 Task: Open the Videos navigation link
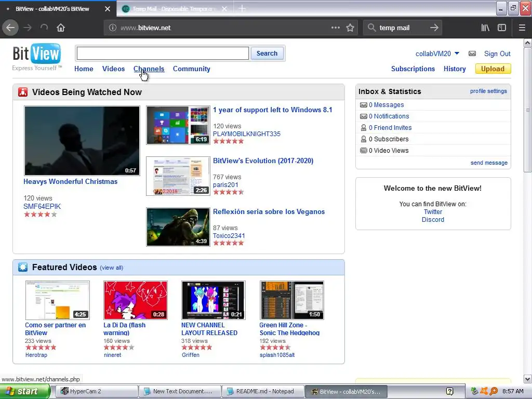[113, 69]
